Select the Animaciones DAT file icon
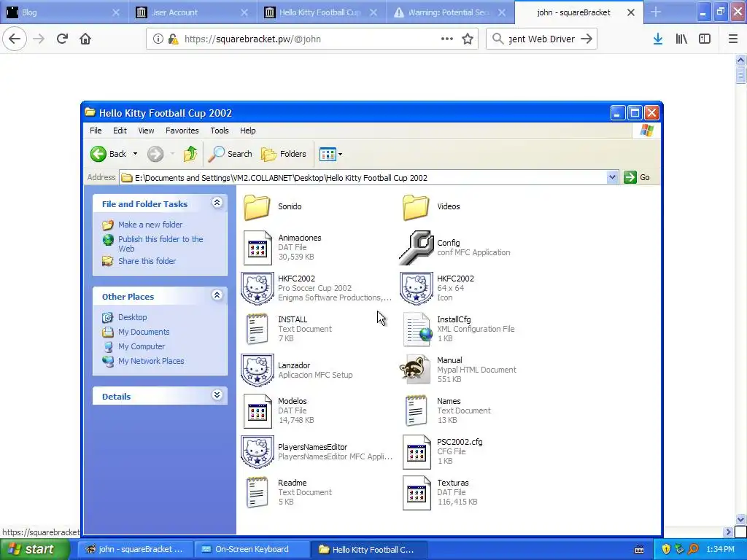Viewport: 747px width, 560px height. click(x=258, y=248)
